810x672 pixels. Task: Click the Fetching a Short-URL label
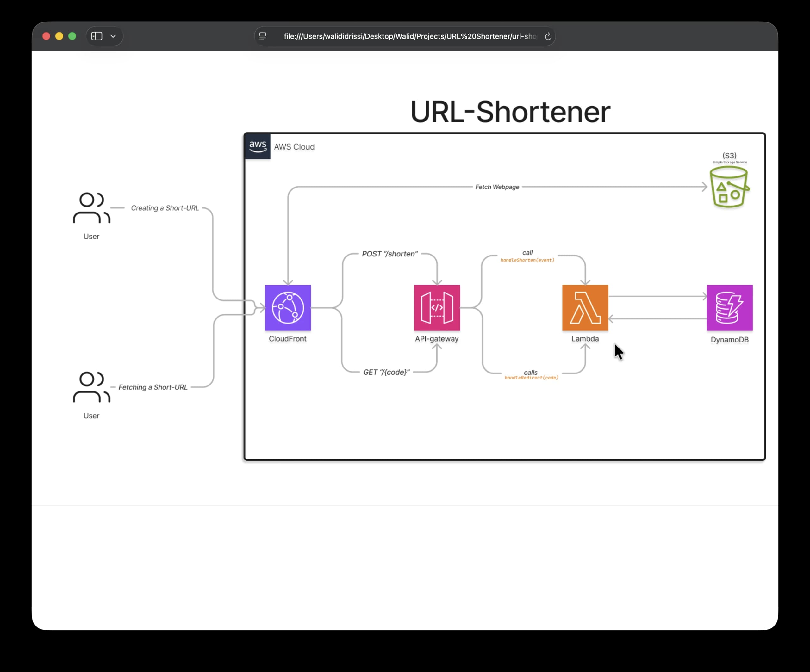[x=153, y=387]
